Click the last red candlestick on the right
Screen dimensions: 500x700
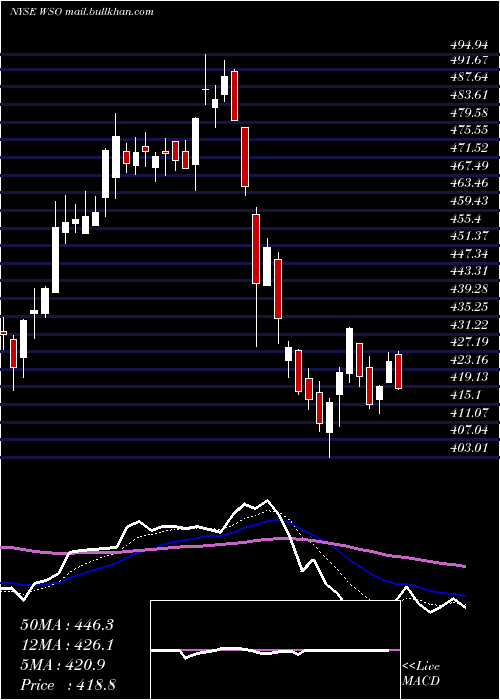(399, 371)
